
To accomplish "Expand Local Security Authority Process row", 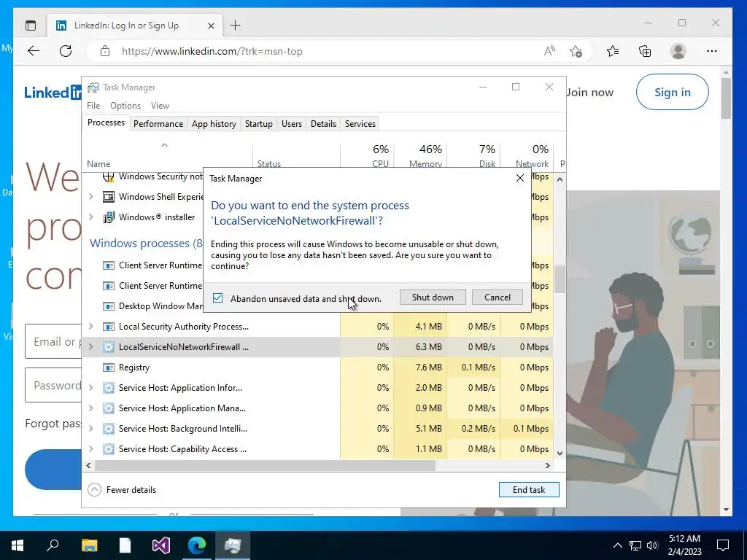I will [91, 327].
